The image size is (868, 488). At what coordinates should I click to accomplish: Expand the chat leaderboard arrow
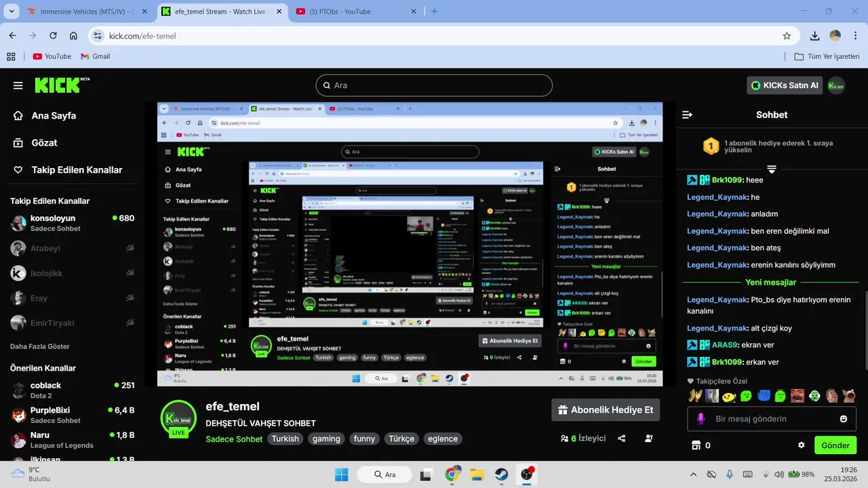pyautogui.click(x=772, y=169)
